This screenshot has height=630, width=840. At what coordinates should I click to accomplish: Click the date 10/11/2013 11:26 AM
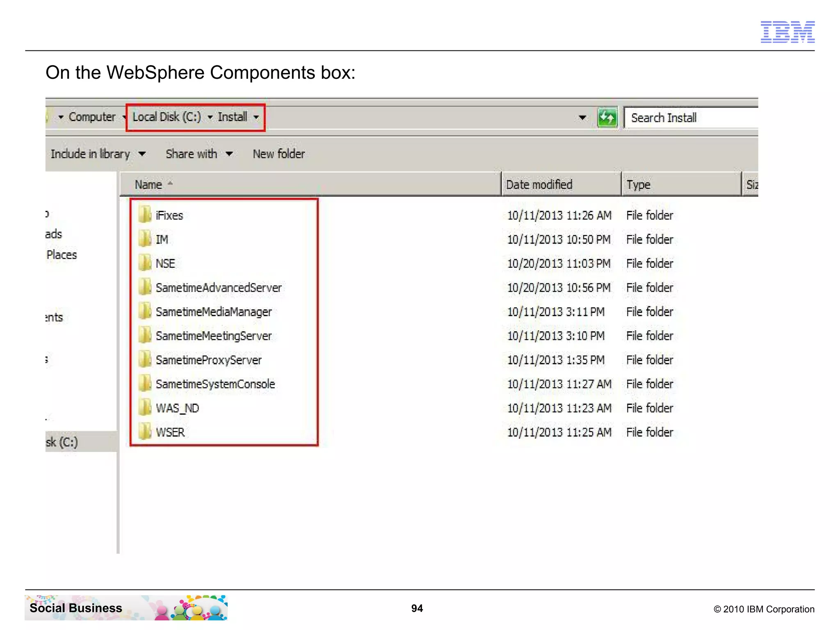[x=559, y=215]
